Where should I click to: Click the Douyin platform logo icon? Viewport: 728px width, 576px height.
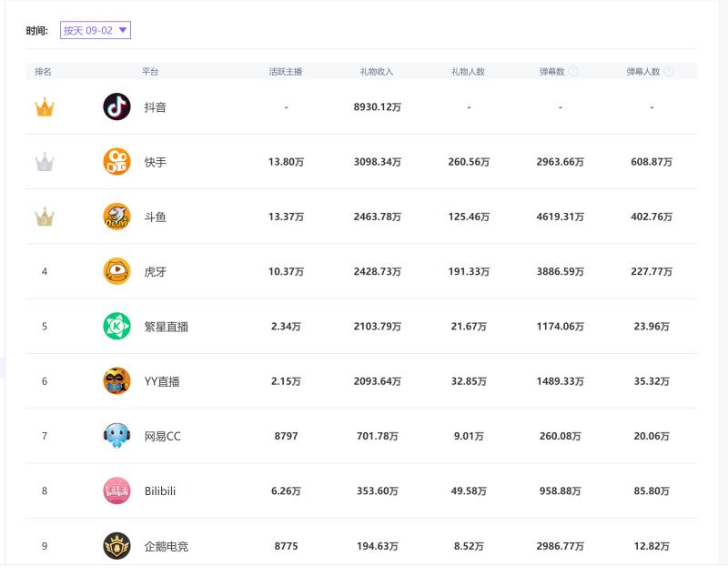116,106
